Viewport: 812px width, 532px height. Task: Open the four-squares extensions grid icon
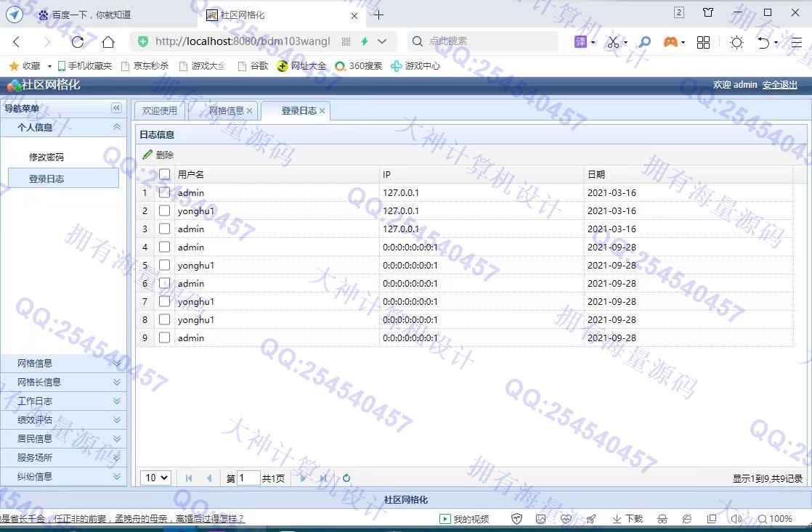(x=703, y=42)
